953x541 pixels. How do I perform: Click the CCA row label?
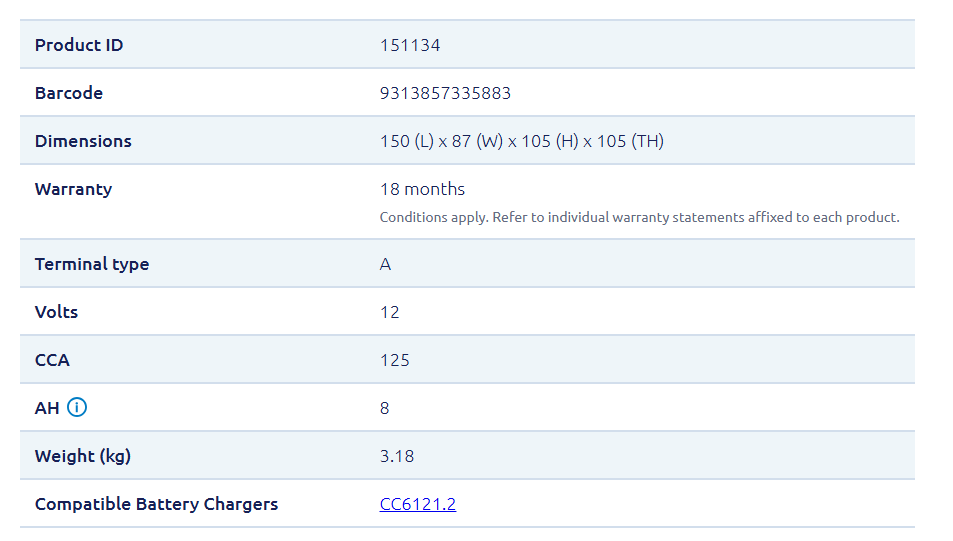click(52, 360)
